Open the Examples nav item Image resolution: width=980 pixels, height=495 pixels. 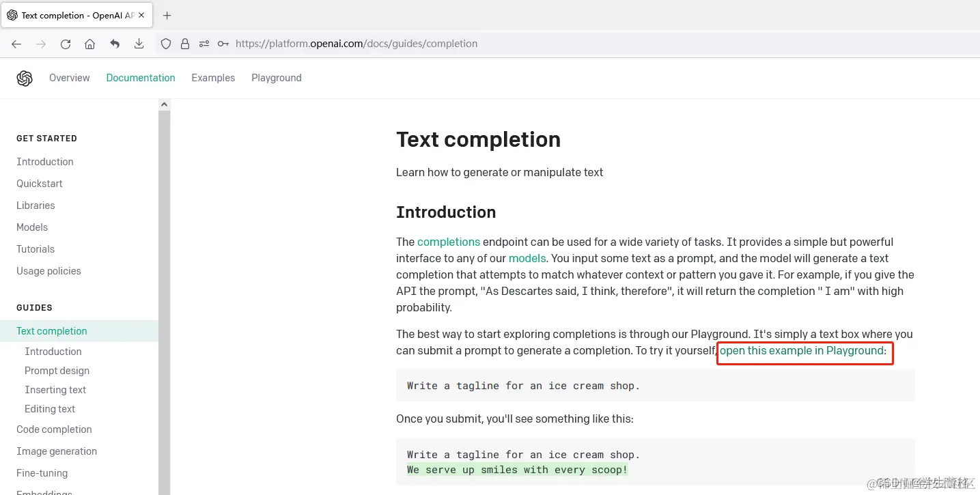point(213,78)
